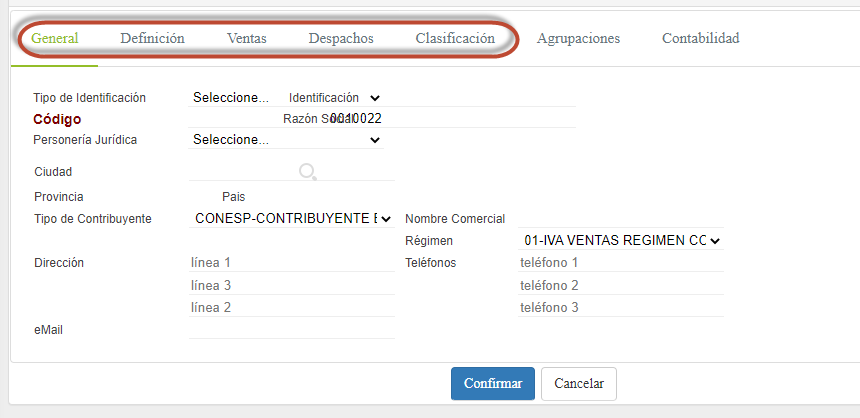
Task: Switch to the General tab
Action: 55,39
